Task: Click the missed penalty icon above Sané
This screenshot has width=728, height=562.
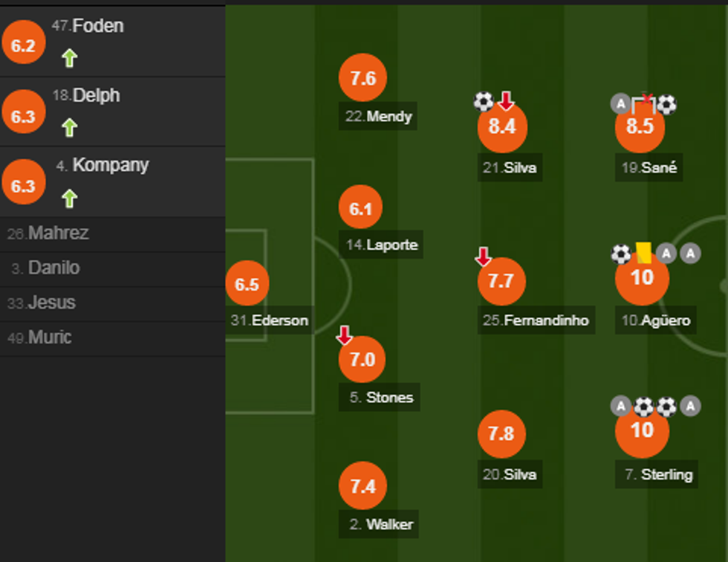Action: [644, 103]
